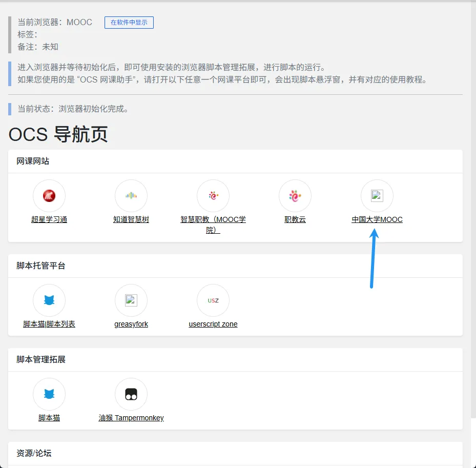
Task: Select the 职教云 icon
Action: [x=295, y=196]
